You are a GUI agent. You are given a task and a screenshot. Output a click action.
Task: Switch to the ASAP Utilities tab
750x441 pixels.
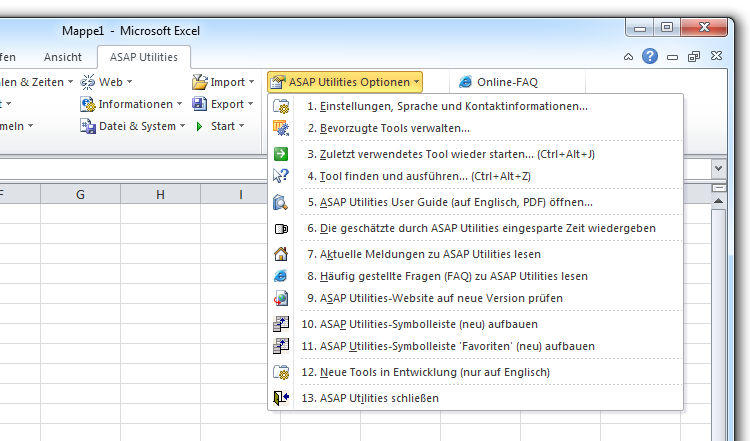[x=143, y=57]
